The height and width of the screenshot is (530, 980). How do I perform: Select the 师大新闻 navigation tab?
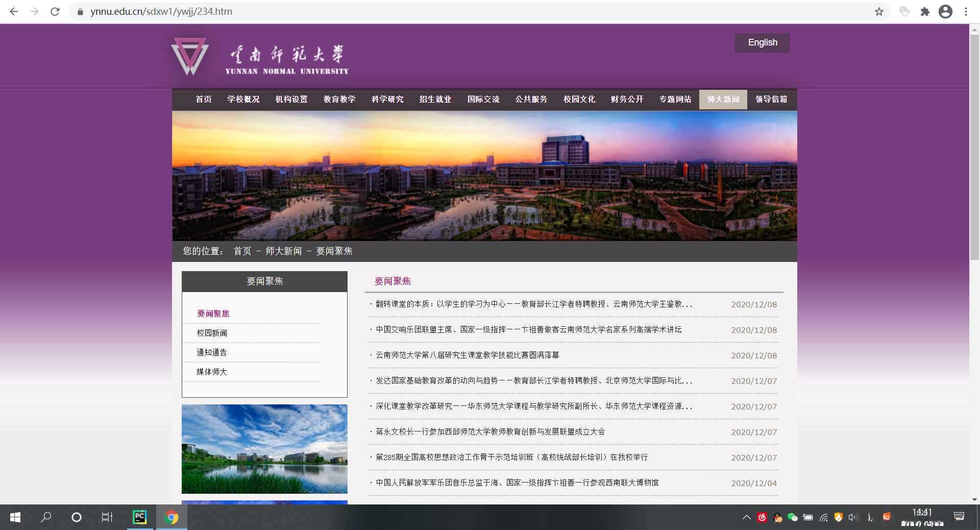coord(723,100)
